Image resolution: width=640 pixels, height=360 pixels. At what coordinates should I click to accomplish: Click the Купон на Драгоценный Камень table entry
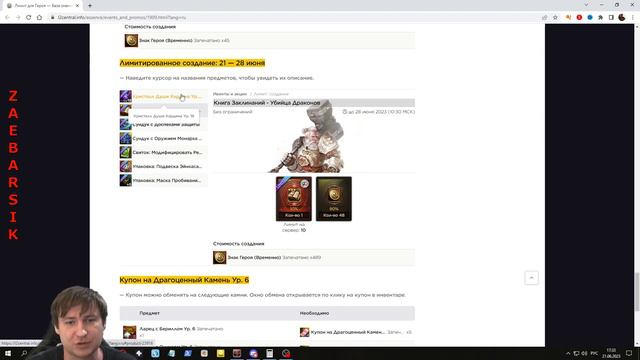click(x=348, y=332)
